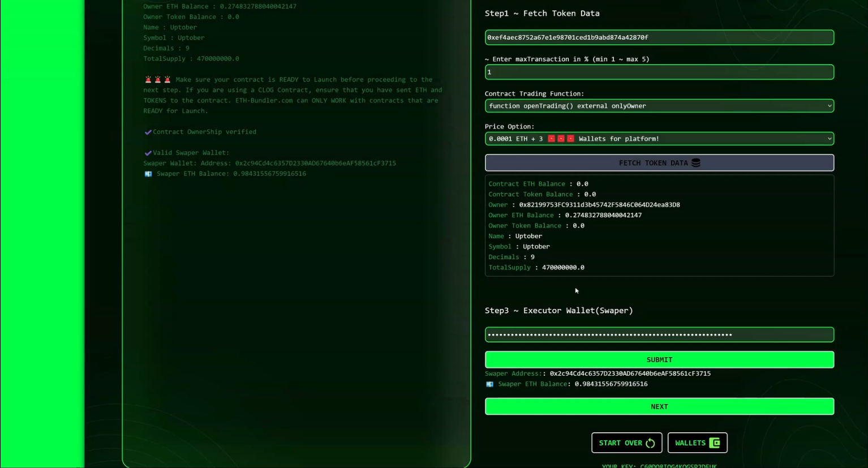
Task: Click the database icon on Fetch Token Data
Action: pyautogui.click(x=696, y=163)
